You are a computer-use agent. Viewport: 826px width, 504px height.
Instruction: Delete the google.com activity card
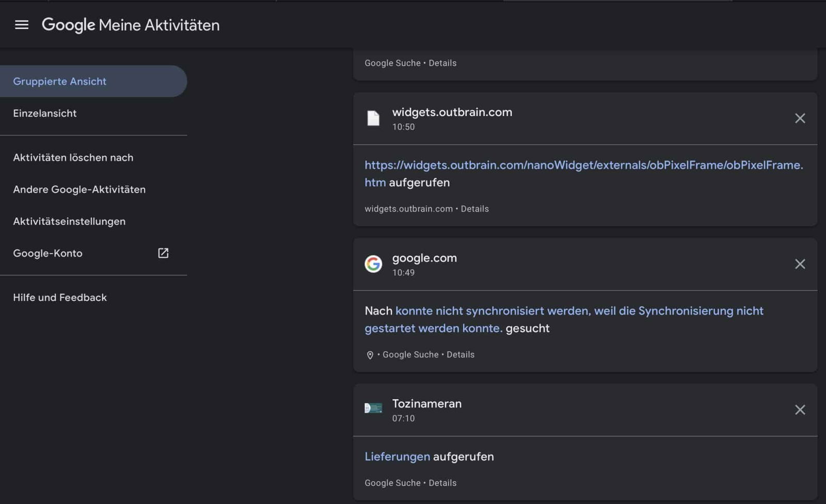coord(800,264)
